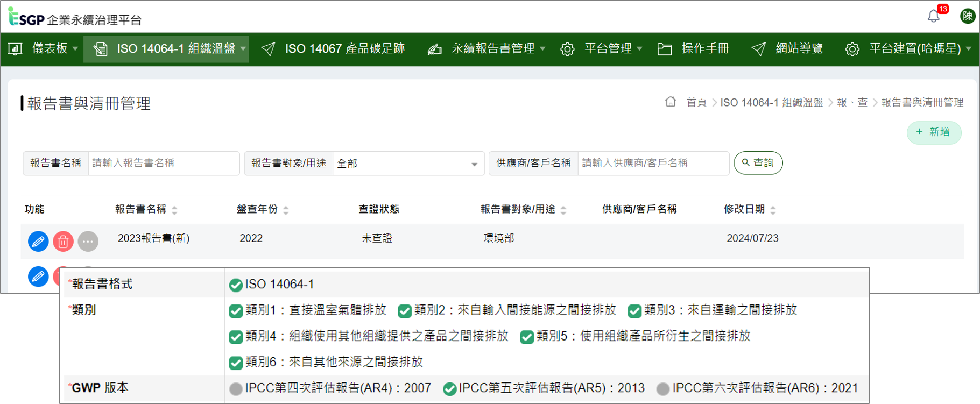Screen dimensions: 980x404
Task: Toggle 類別1 直接溫室氣體排放 checkbox
Action: (236, 311)
